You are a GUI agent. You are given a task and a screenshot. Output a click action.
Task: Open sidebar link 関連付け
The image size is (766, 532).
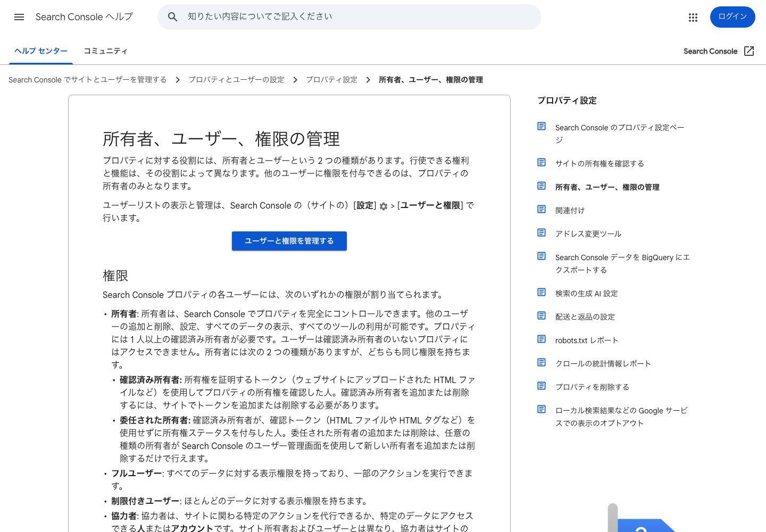tap(570, 211)
